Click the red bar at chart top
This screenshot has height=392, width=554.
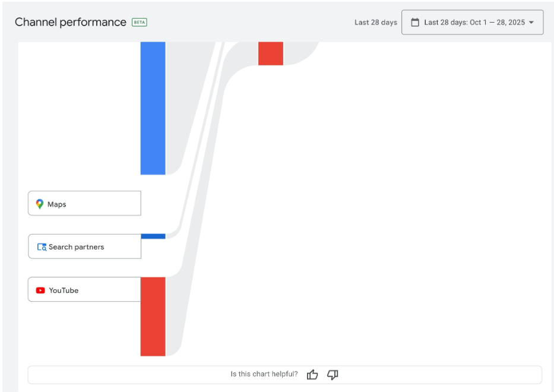[270, 53]
